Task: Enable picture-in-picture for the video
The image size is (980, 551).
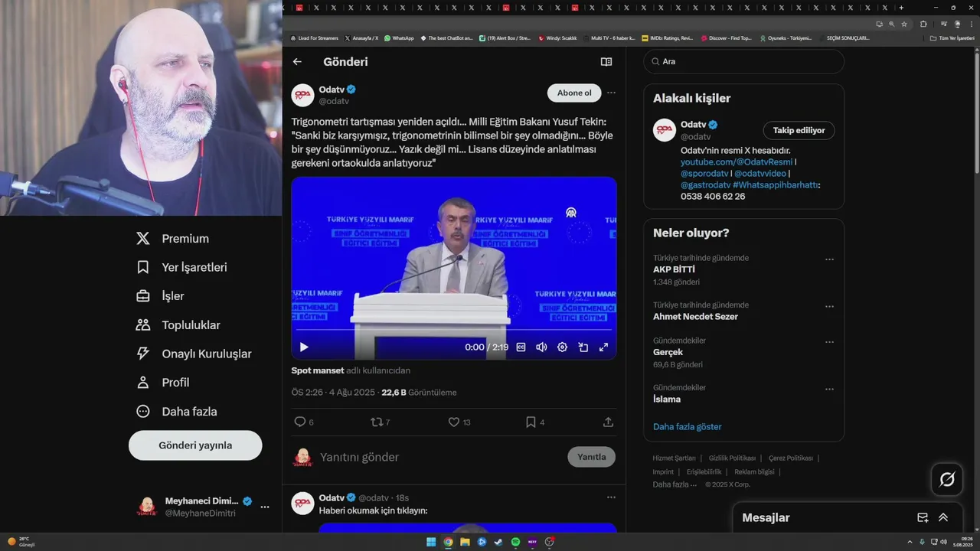Action: 583,347
